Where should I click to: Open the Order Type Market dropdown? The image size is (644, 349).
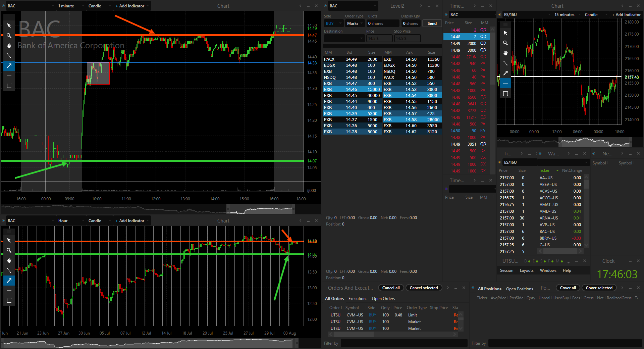click(x=355, y=23)
